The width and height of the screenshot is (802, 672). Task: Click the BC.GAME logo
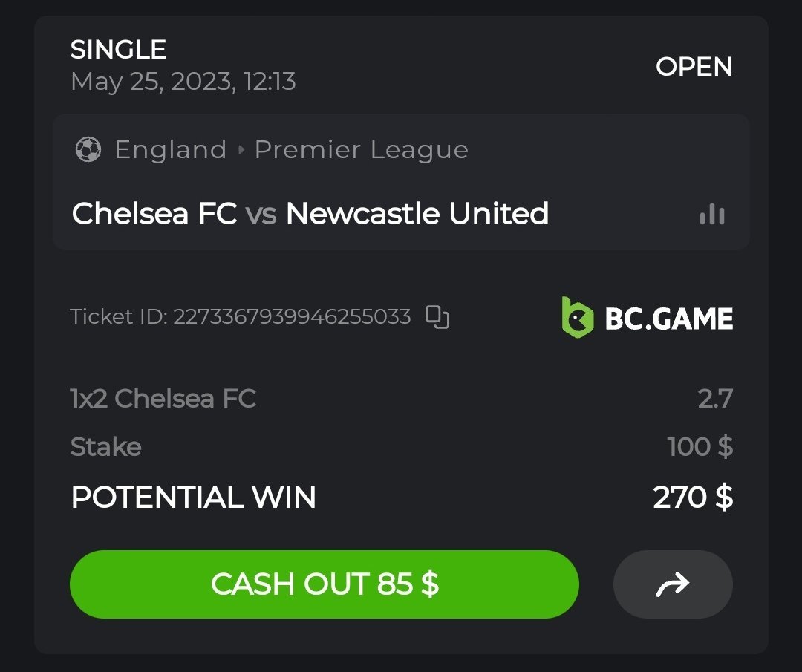647,318
